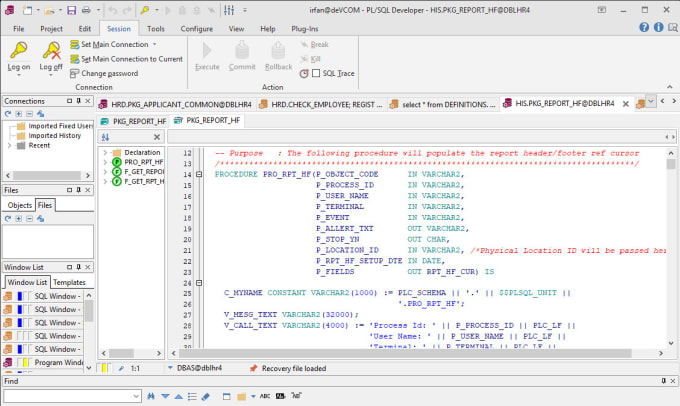The height and width of the screenshot is (406, 680).
Task: Collapse the ribbon with the up chevron
Action: click(x=670, y=87)
